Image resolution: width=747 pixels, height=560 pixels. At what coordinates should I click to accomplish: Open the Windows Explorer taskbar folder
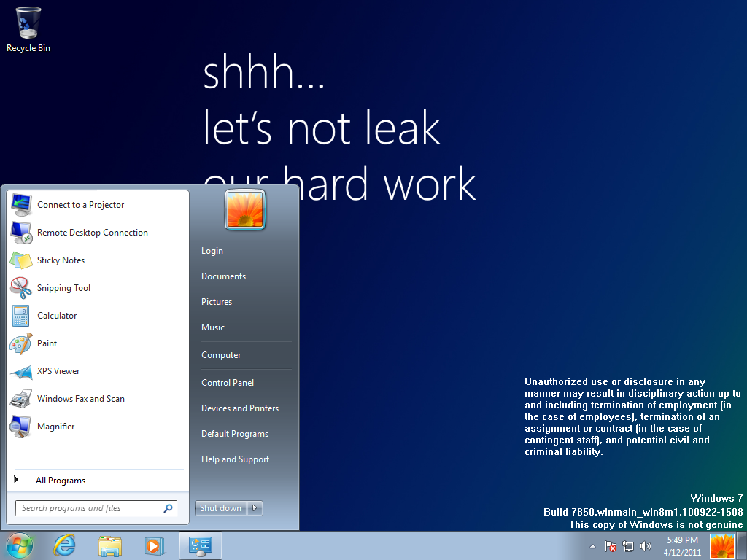(110, 545)
